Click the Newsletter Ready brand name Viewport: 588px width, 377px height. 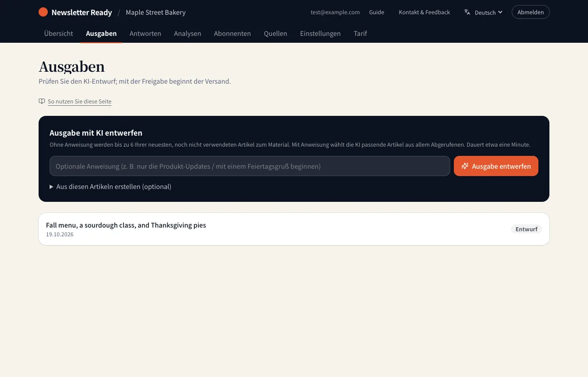[x=82, y=12]
